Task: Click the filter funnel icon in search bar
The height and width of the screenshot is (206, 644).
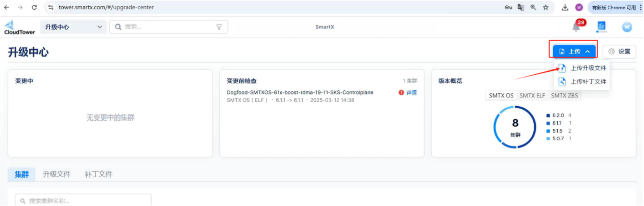Action: click(219, 27)
